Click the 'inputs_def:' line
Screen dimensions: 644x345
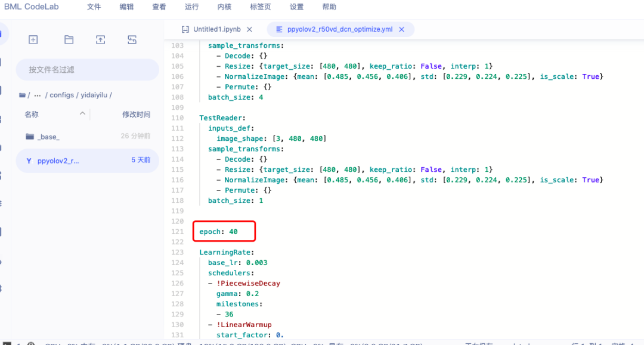tap(231, 128)
